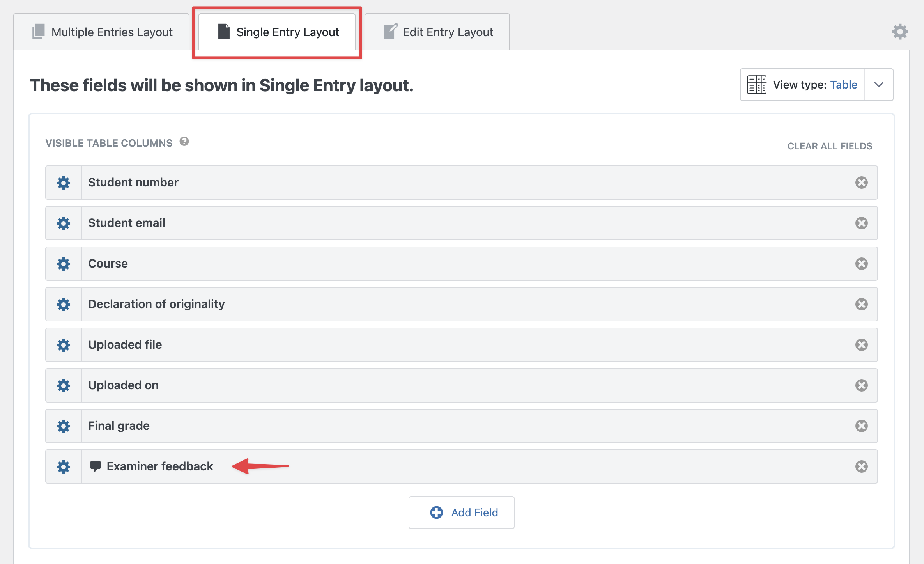Open settings gear for Examiner feedback field
Image resolution: width=924 pixels, height=564 pixels.
pos(64,466)
